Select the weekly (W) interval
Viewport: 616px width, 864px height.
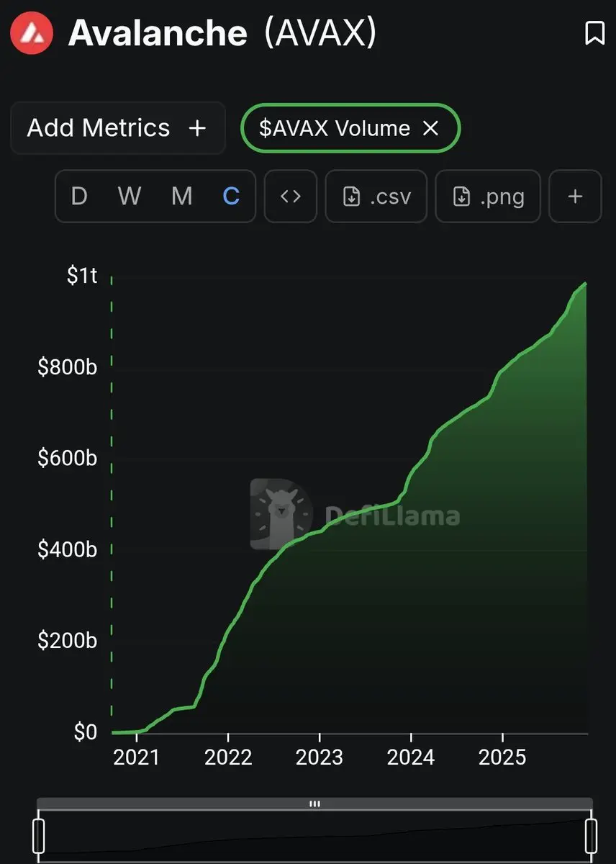[x=130, y=196]
